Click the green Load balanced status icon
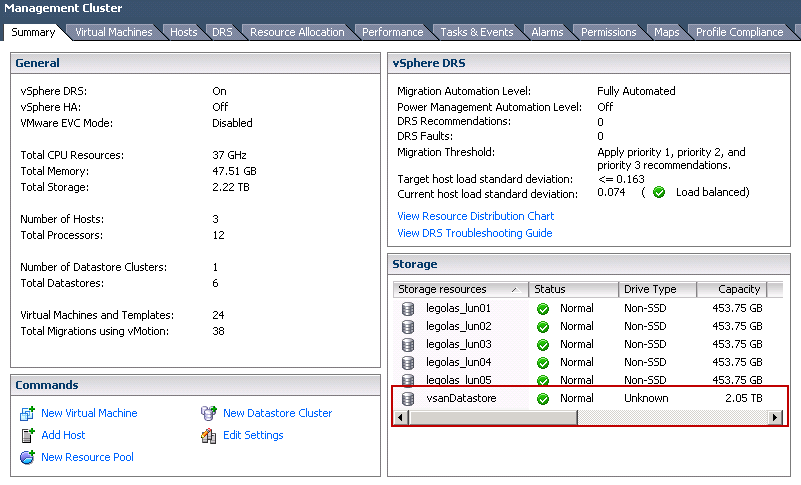The width and height of the screenshot is (801, 485). click(659, 192)
